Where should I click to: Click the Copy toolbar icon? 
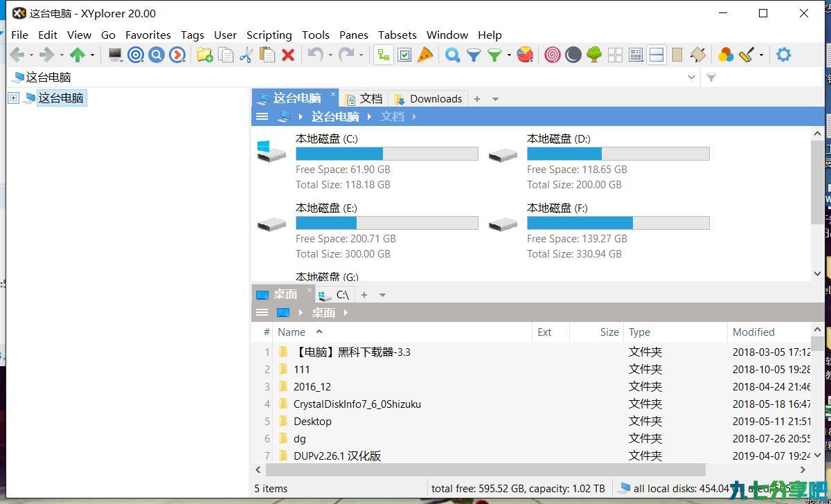click(x=226, y=55)
